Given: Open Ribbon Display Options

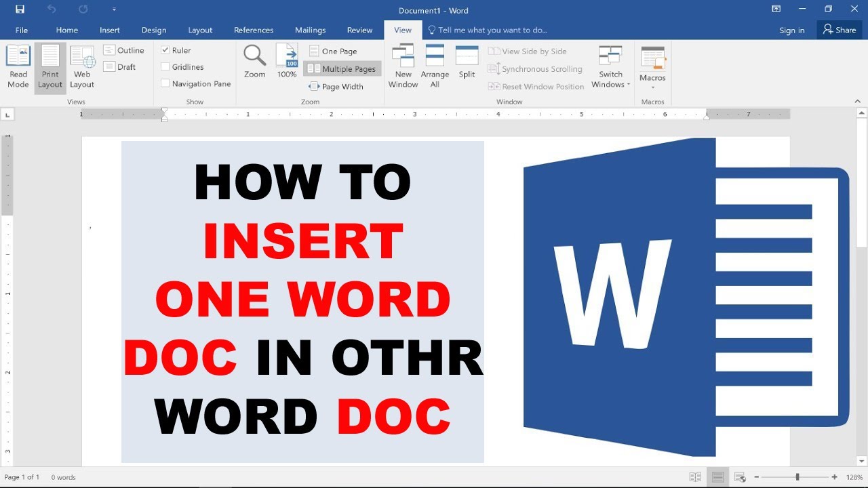Looking at the screenshot, I should pos(776,9).
